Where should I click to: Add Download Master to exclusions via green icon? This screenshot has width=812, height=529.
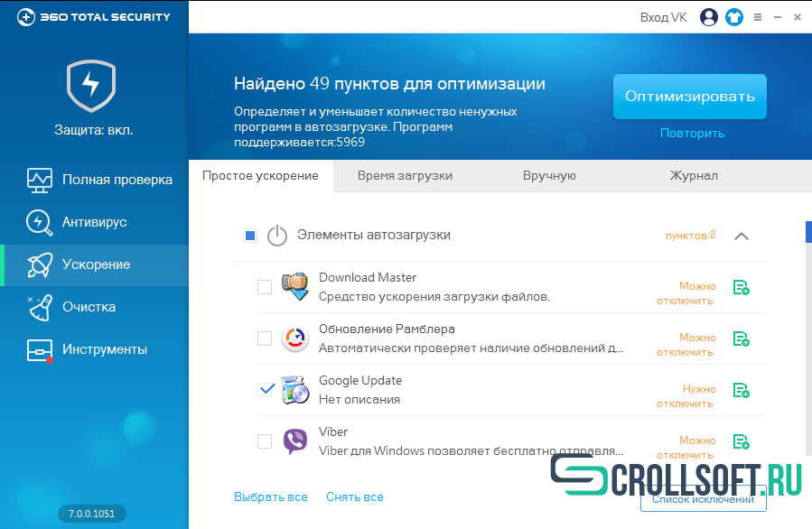pyautogui.click(x=742, y=287)
